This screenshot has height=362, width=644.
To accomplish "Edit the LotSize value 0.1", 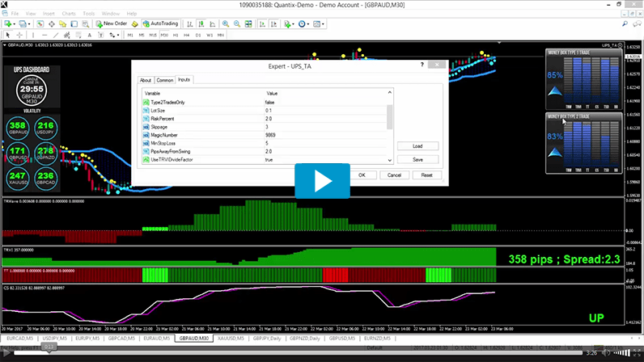I will (268, 111).
